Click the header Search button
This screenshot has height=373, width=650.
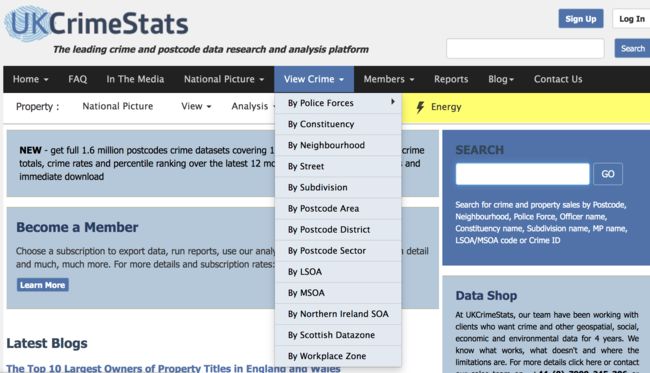(x=632, y=48)
